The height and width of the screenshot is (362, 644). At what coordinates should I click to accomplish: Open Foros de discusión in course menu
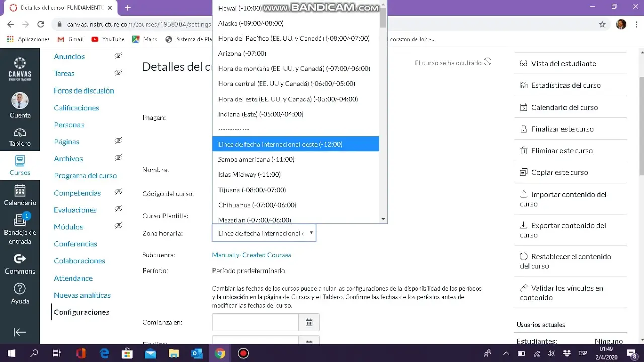click(84, 90)
